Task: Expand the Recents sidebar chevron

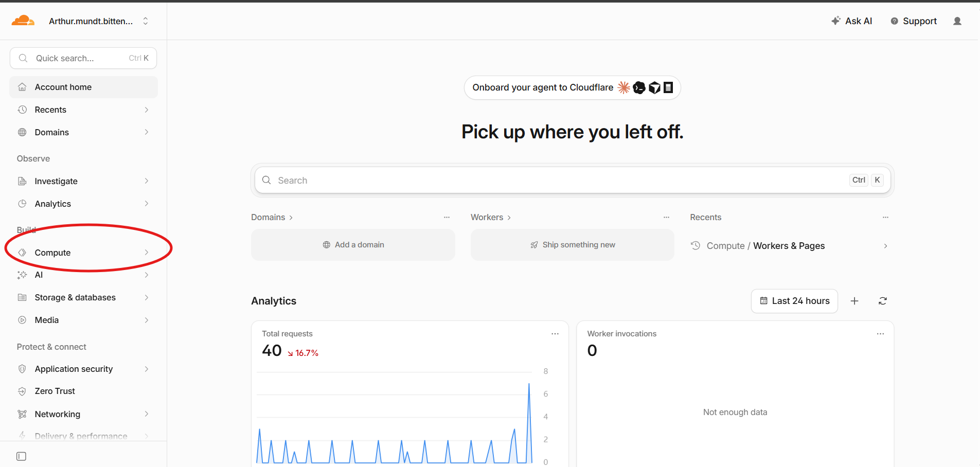Action: 147,110
